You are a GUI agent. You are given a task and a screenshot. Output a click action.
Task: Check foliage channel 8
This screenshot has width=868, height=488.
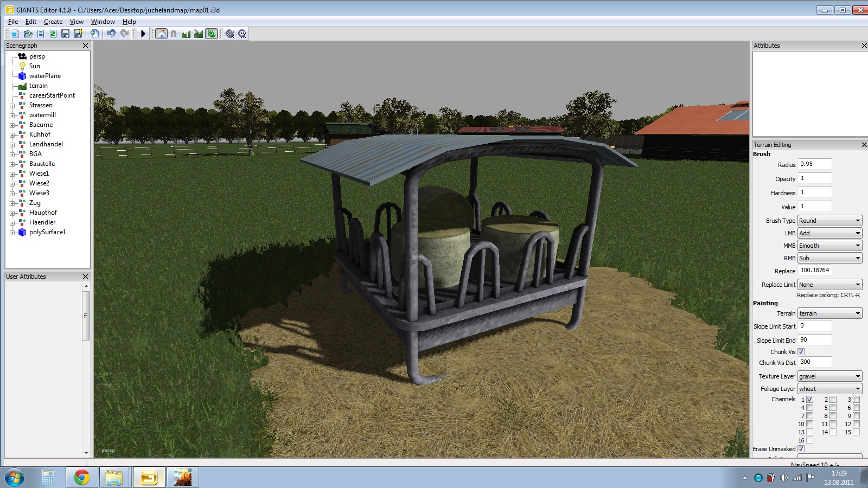pos(833,416)
